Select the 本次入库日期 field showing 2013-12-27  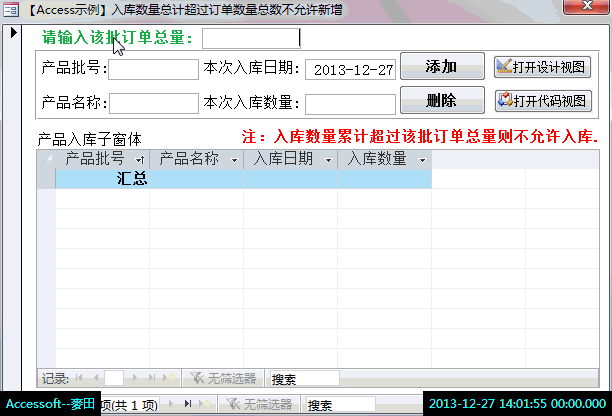[x=350, y=69]
